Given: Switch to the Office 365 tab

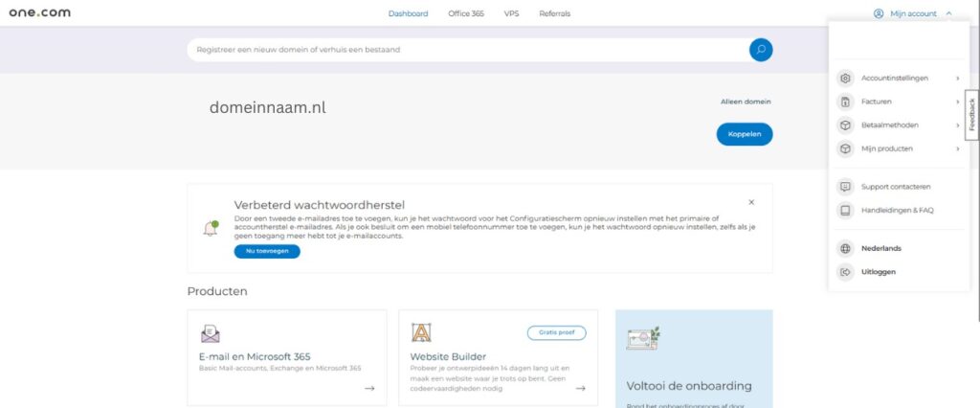Looking at the screenshot, I should (466, 13).
